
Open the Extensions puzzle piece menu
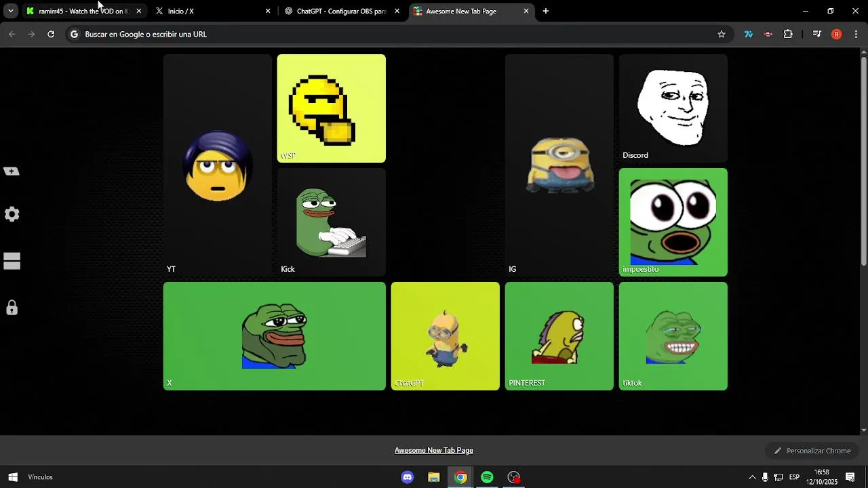788,34
